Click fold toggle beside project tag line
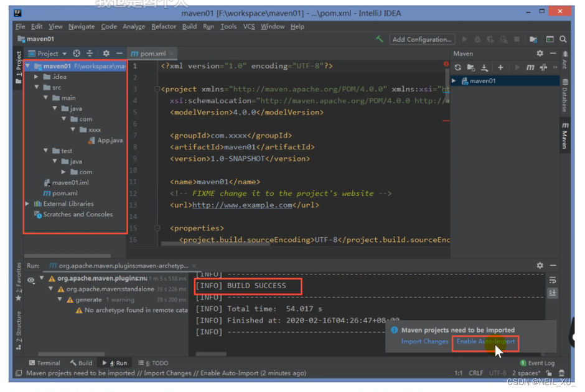The image size is (585, 392). pos(157,89)
